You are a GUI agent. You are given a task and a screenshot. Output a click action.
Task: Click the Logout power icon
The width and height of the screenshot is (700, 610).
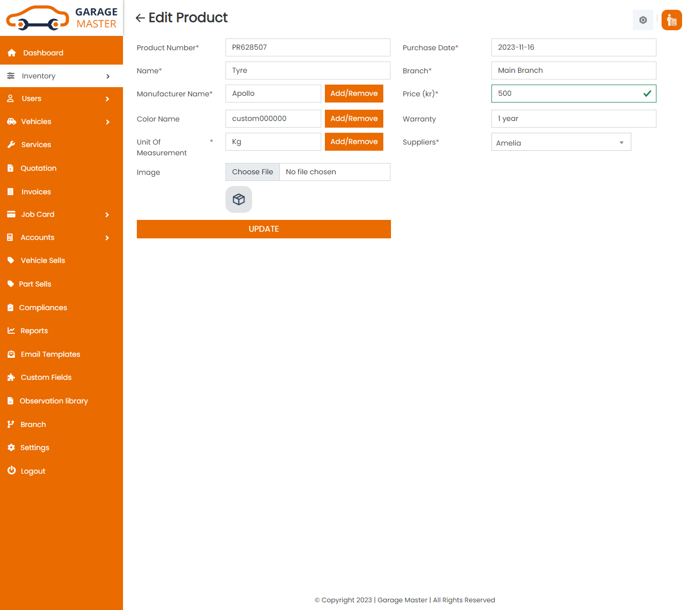coord(11,471)
